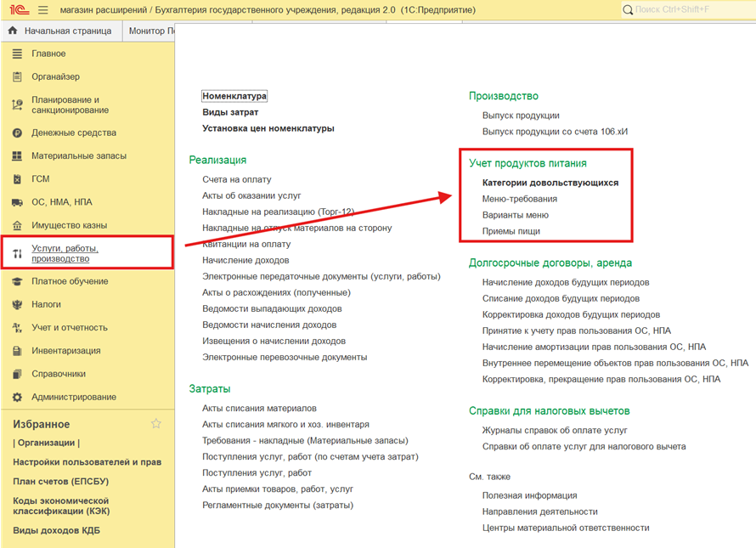Click the Имущество казны building icon
This screenshot has width=756, height=548.
point(17,225)
